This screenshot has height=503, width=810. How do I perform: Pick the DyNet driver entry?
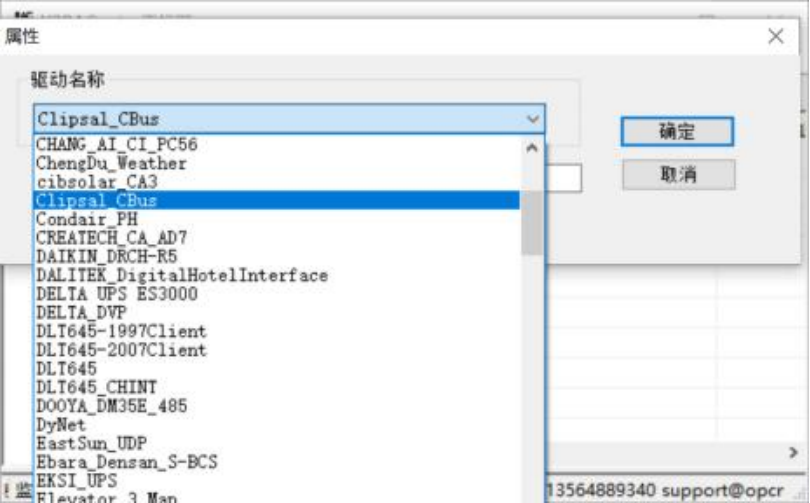[277, 425]
